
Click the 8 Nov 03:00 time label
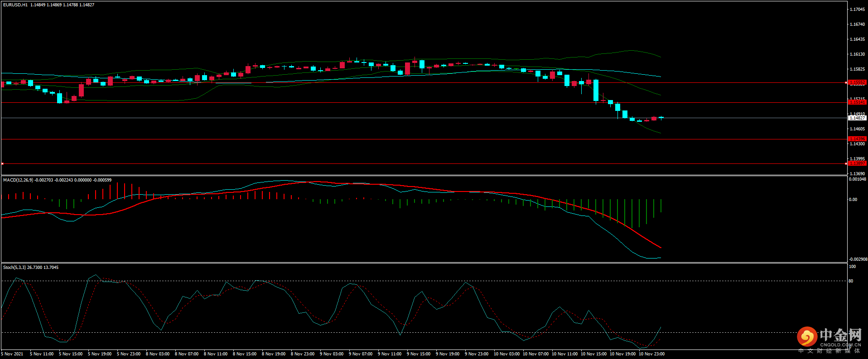pyautogui.click(x=158, y=354)
